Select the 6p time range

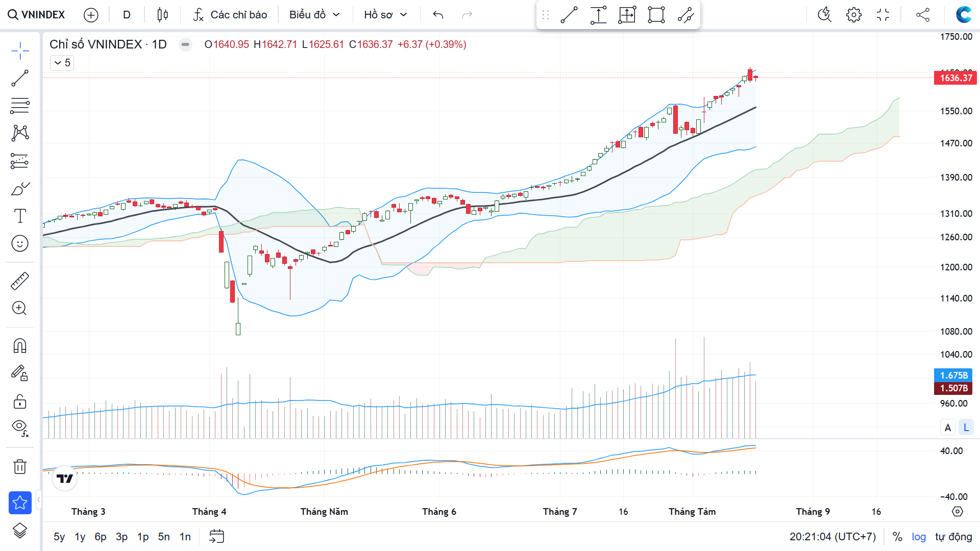pyautogui.click(x=101, y=537)
